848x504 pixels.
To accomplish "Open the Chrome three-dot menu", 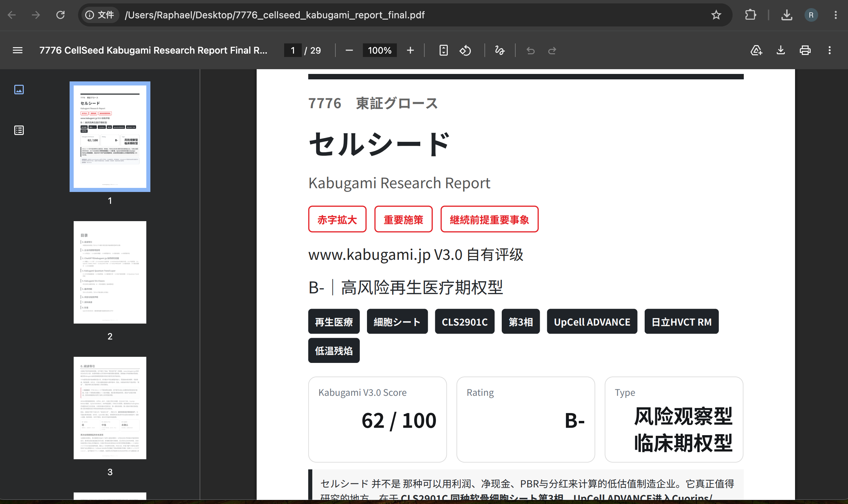I will tap(835, 15).
